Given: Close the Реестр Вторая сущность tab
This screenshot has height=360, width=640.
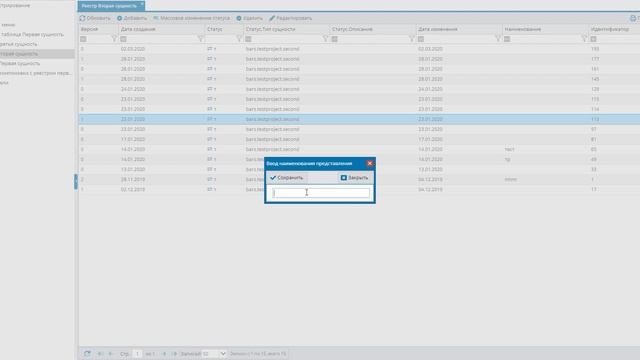Looking at the screenshot, I should click(142, 4).
